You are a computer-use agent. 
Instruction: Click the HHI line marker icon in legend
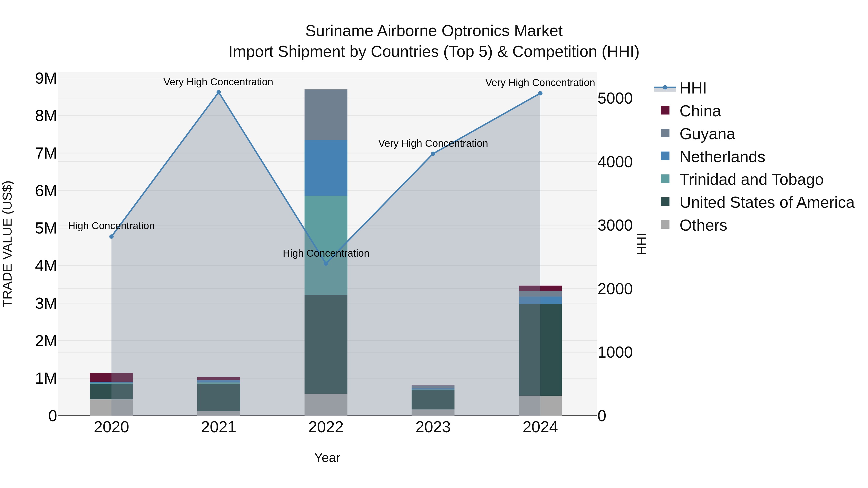(665, 87)
